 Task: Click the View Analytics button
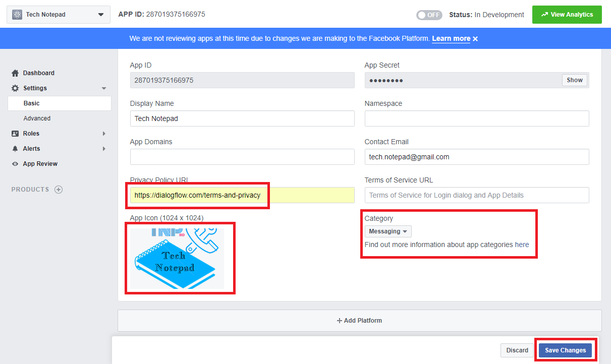[567, 15]
